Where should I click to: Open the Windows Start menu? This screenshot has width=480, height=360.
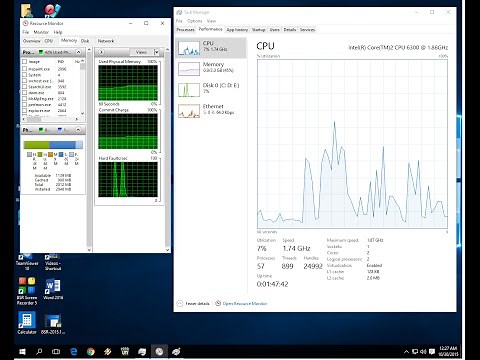pyautogui.click(x=22, y=352)
